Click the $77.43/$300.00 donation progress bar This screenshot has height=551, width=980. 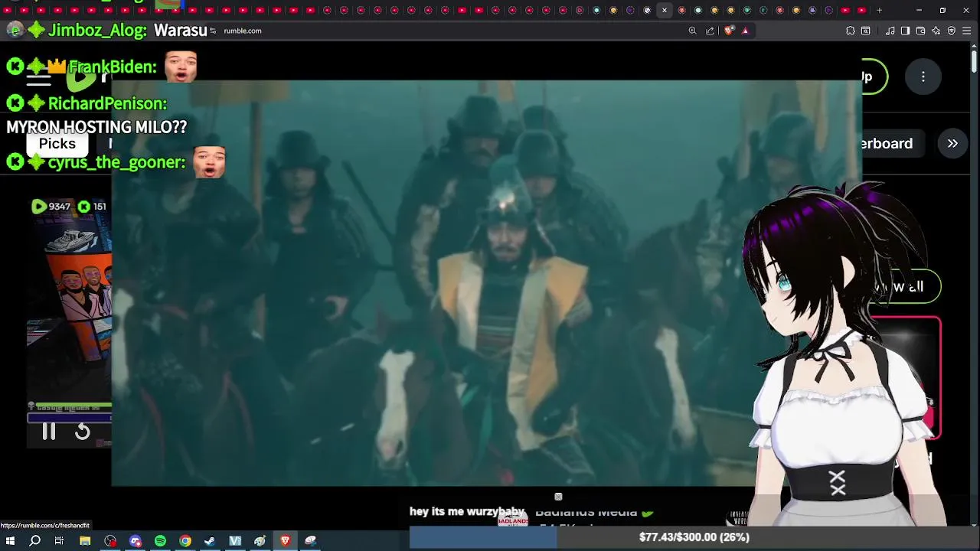(x=694, y=537)
